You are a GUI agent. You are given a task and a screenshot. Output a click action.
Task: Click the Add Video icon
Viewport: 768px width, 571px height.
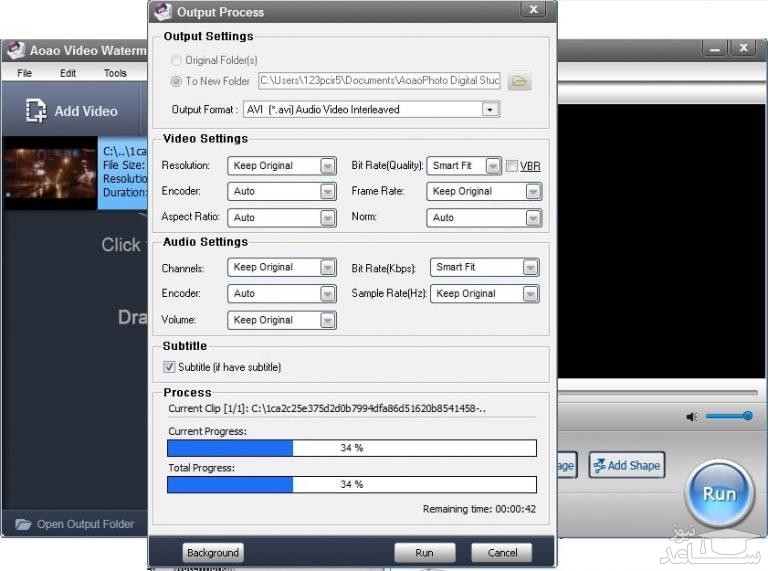[x=36, y=111]
